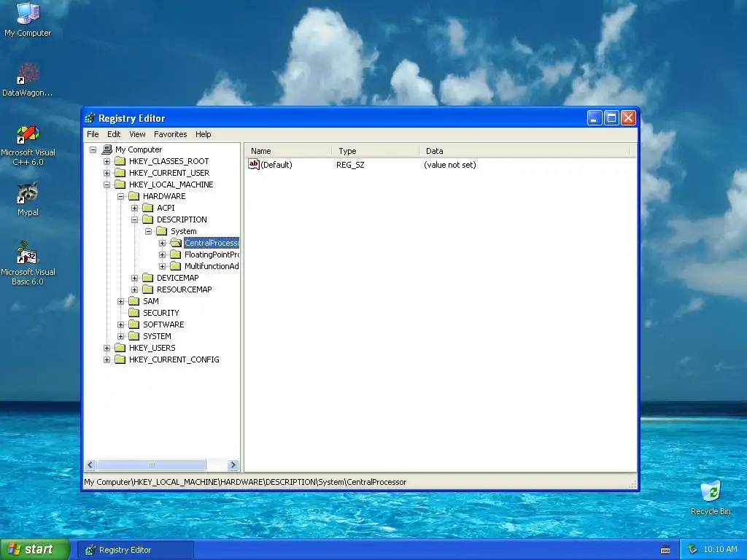Click the tree pane left scroll arrow
This screenshot has width=747, height=560.
tap(90, 464)
